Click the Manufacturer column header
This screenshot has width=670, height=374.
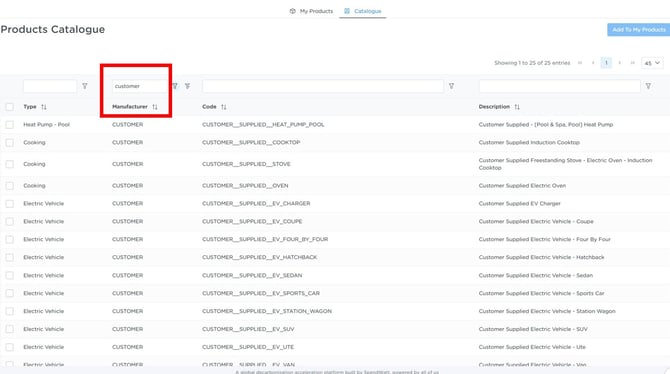click(130, 107)
